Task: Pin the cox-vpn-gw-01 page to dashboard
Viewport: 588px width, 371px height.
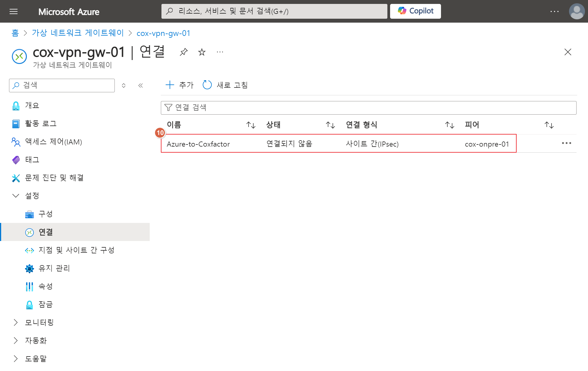Action: (x=184, y=52)
